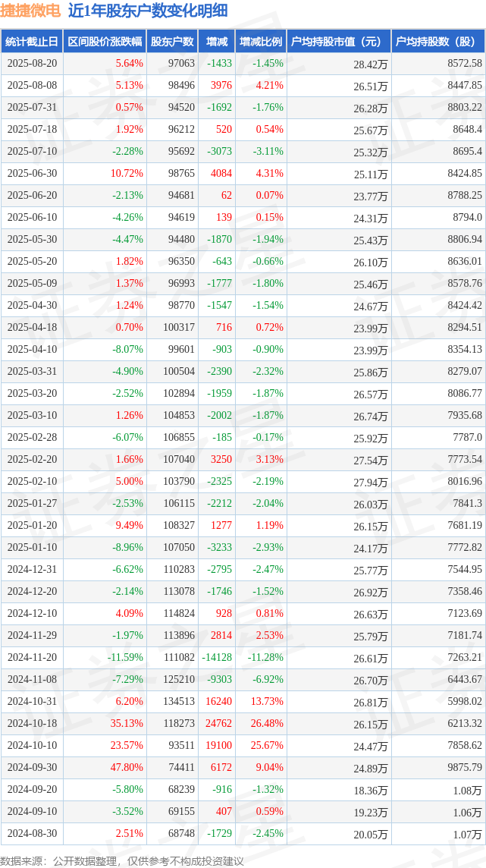Image resolution: width=486 pixels, height=868 pixels.
Task: Click the 增减 column header
Action: click(x=215, y=41)
